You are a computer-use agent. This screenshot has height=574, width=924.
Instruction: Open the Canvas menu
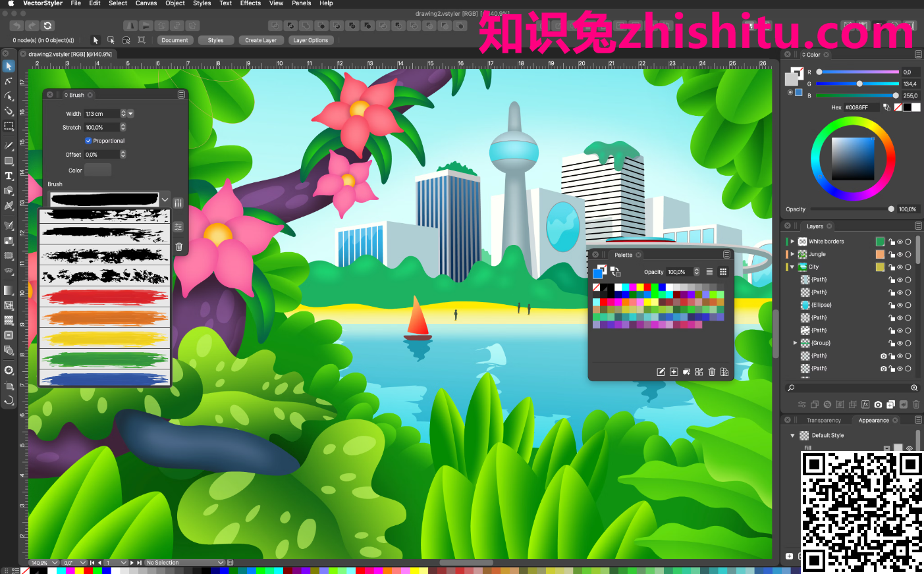(146, 3)
